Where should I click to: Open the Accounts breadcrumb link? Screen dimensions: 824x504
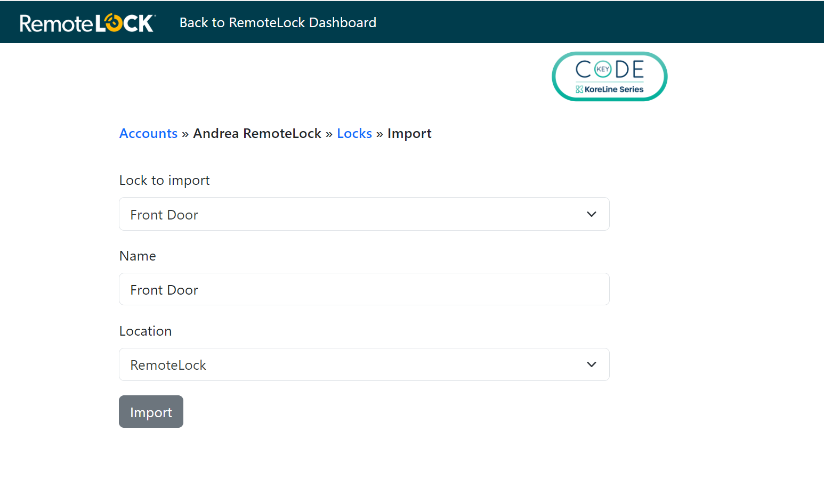[148, 133]
